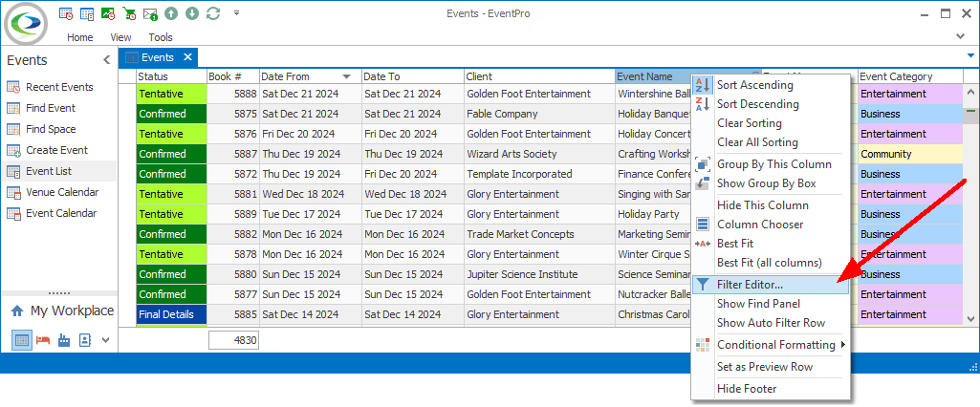
Task: Click the grid scrollbar down arrow
Action: coord(970,318)
